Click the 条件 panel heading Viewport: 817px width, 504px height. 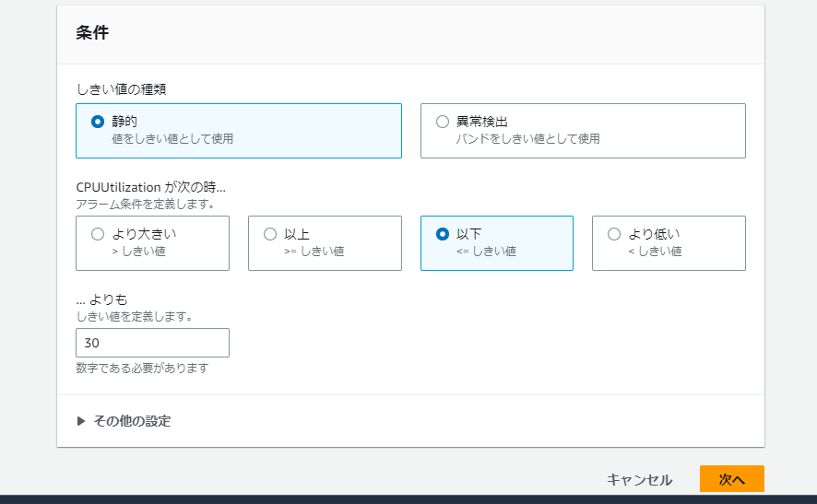[x=92, y=33]
